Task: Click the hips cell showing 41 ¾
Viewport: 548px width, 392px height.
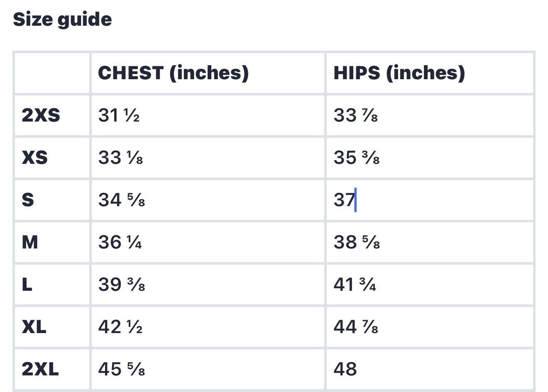Action: [x=429, y=285]
